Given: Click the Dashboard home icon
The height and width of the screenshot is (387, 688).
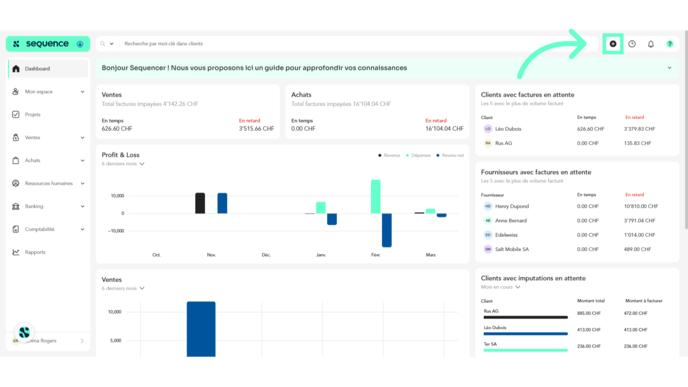Looking at the screenshot, I should (x=16, y=69).
